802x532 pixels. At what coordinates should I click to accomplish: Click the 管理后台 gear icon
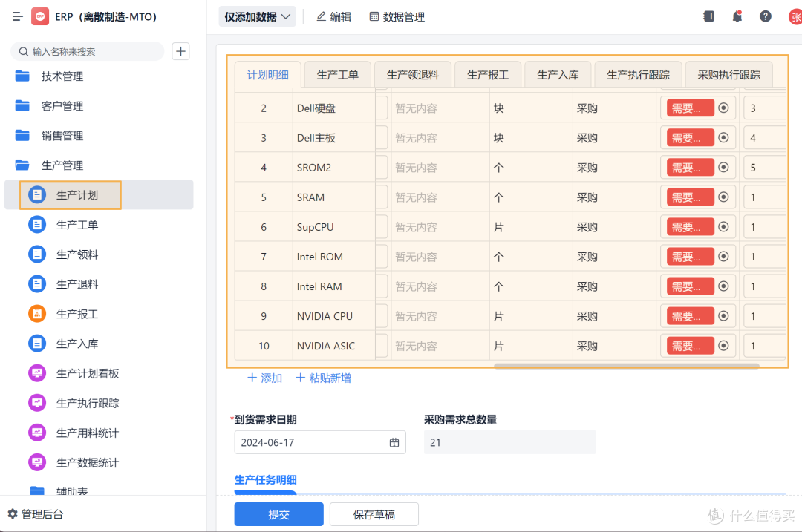13,513
